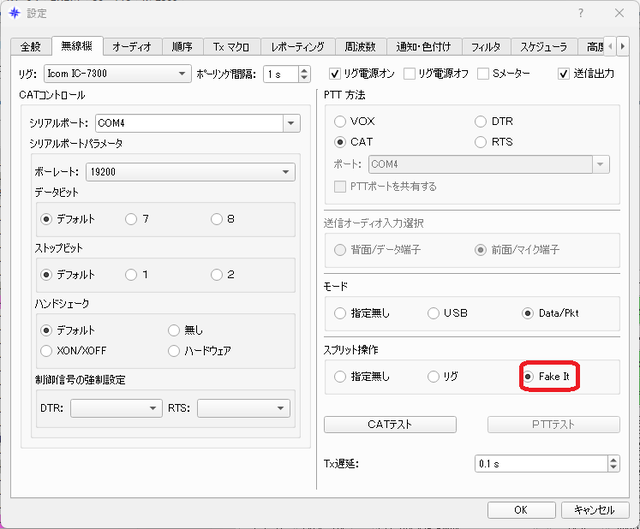Select CAT as PTT method
This screenshot has height=529, width=640.
point(340,142)
